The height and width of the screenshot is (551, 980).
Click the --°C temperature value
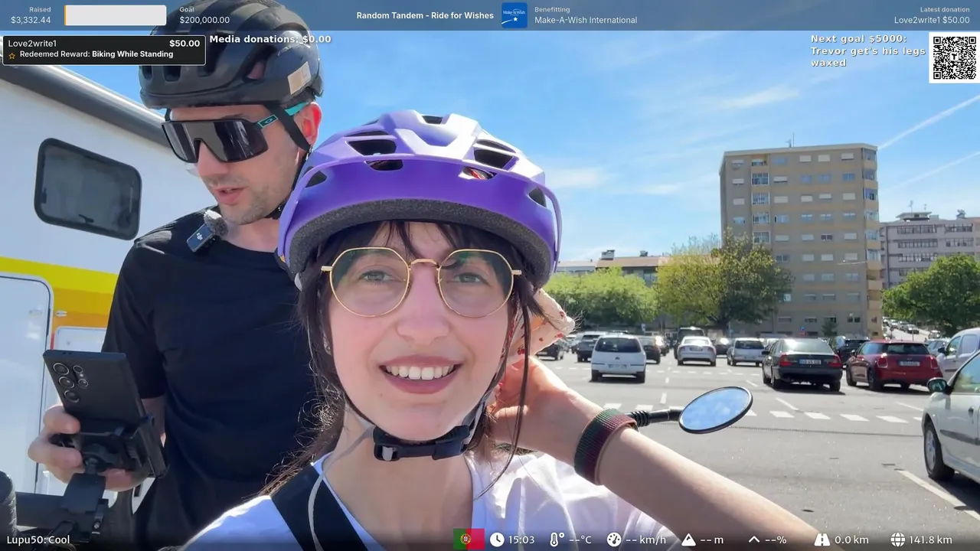580,540
